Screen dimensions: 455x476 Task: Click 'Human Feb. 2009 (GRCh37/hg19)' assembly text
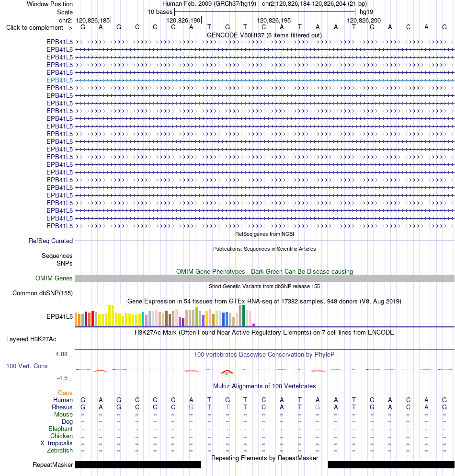[209, 4]
